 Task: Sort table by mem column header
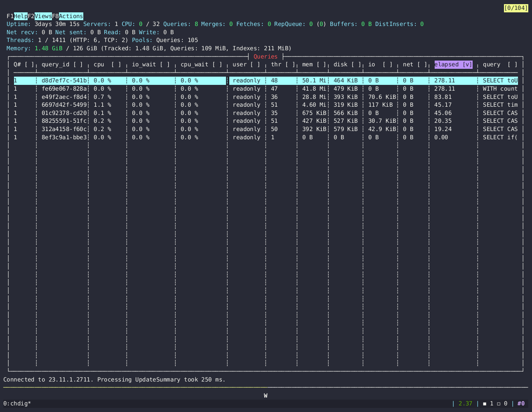(314, 64)
